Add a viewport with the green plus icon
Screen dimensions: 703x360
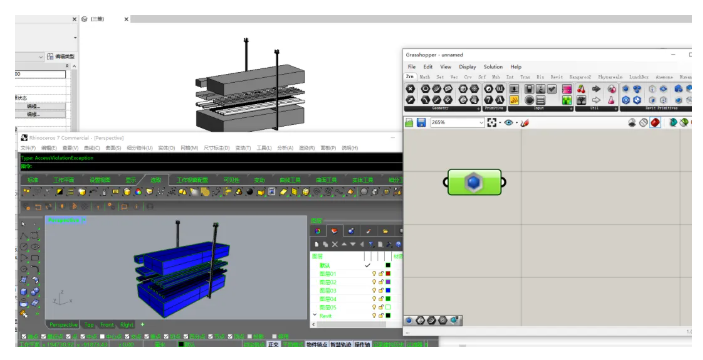click(x=143, y=324)
